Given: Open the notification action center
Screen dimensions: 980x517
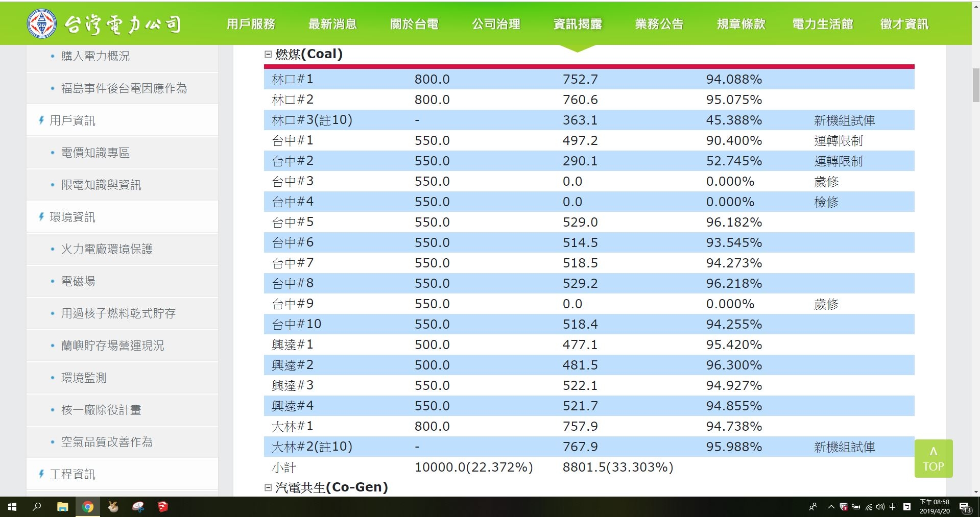Looking at the screenshot, I should pyautogui.click(x=965, y=507).
